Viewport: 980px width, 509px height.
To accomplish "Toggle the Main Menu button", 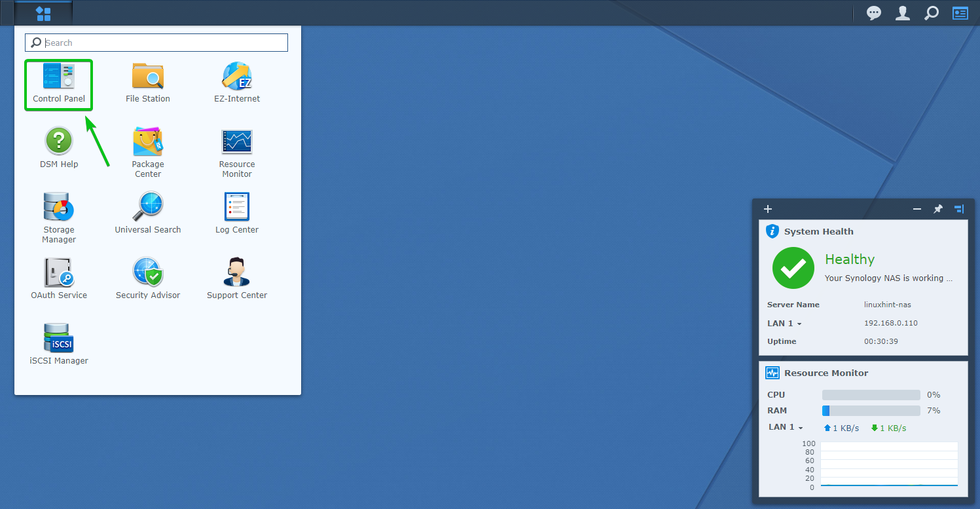I will pos(43,13).
